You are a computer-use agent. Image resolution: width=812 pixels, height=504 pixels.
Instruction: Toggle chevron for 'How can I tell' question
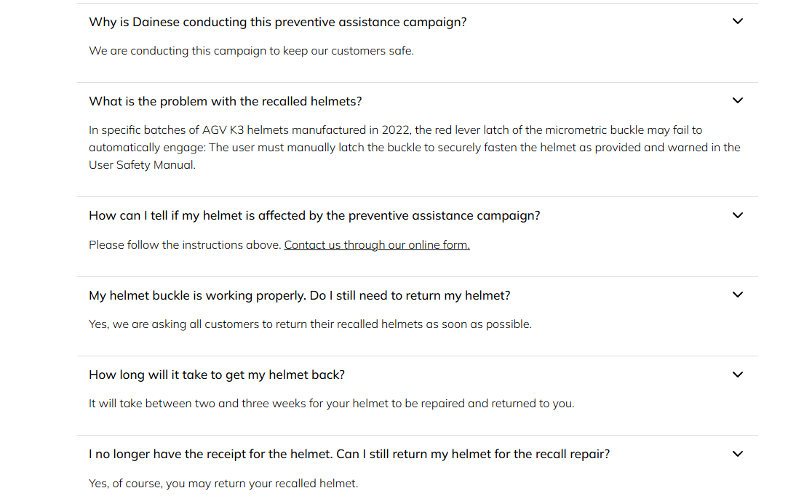point(737,215)
